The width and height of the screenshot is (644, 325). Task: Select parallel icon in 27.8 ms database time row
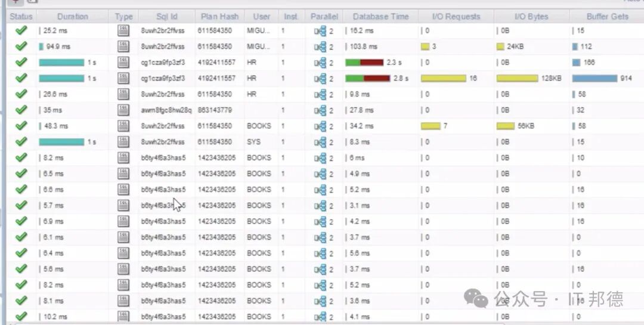tap(320, 110)
